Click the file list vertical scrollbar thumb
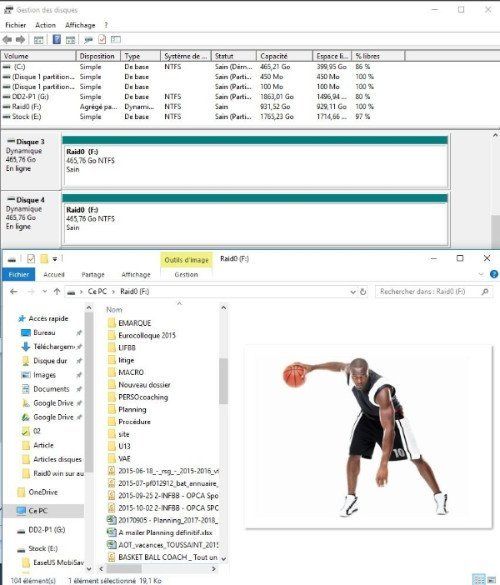The height and width of the screenshot is (585, 500). (x=223, y=381)
